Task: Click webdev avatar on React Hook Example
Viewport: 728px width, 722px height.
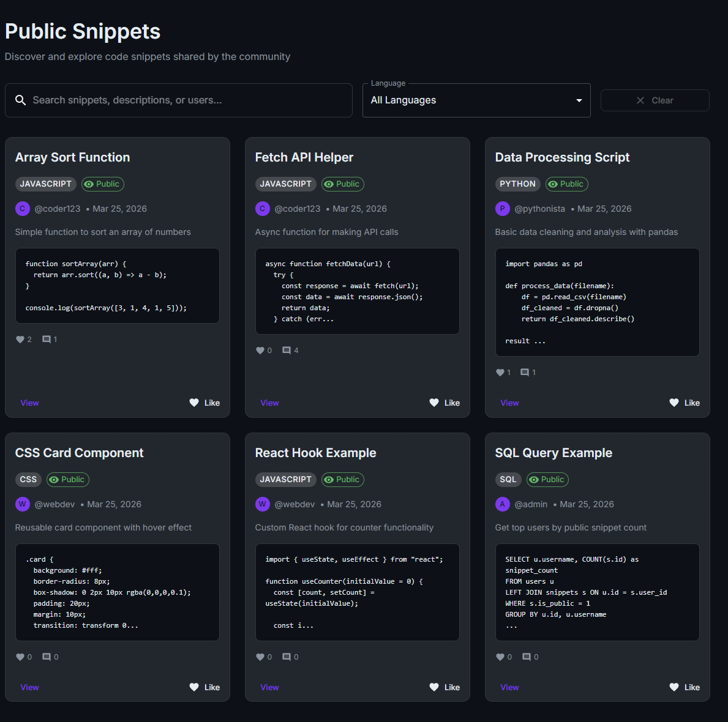Action: (x=262, y=504)
